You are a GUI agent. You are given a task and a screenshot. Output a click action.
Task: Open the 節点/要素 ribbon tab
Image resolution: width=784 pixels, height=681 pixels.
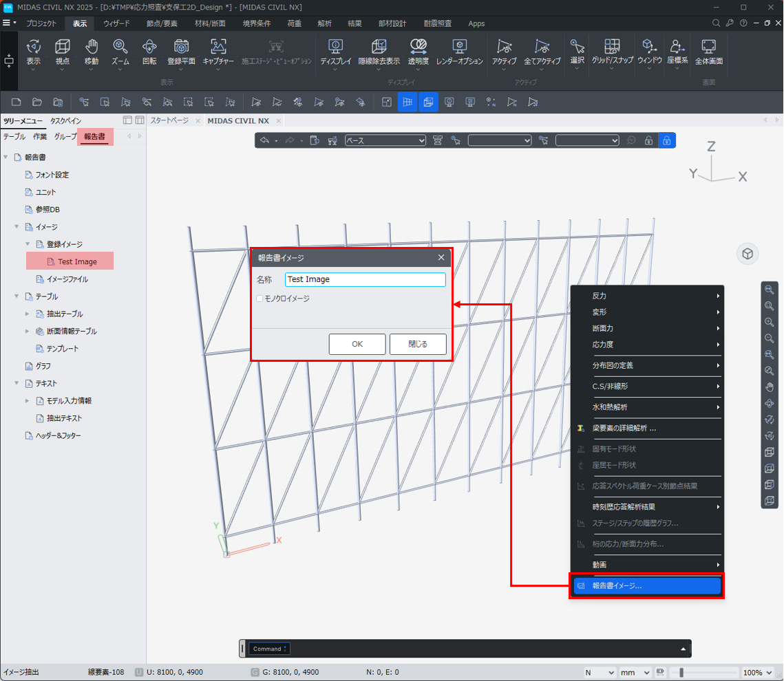(x=162, y=23)
